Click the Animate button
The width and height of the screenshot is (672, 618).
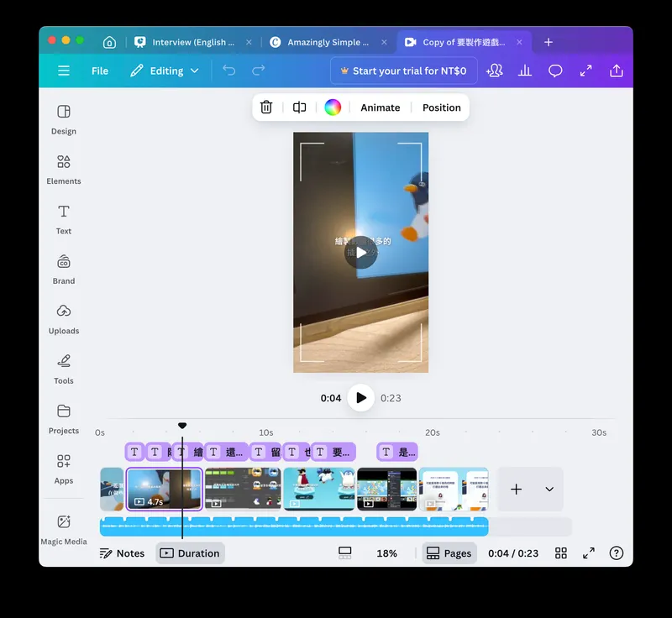click(381, 107)
